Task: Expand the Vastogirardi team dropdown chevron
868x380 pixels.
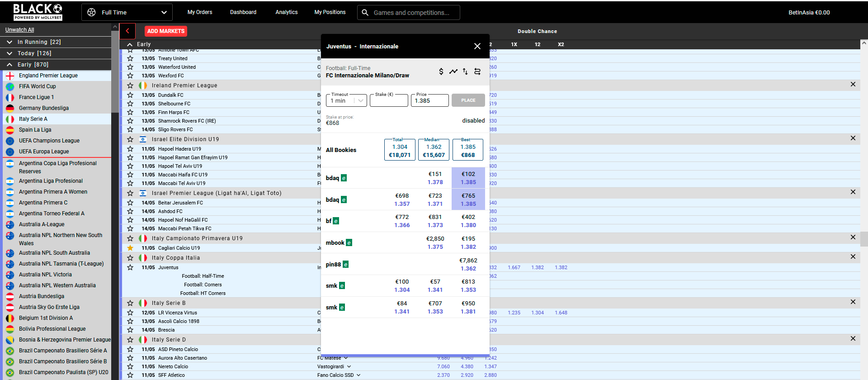Action: click(x=349, y=366)
